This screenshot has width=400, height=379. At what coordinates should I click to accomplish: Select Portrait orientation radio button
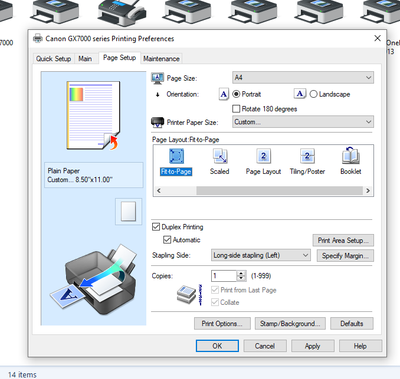tap(236, 94)
